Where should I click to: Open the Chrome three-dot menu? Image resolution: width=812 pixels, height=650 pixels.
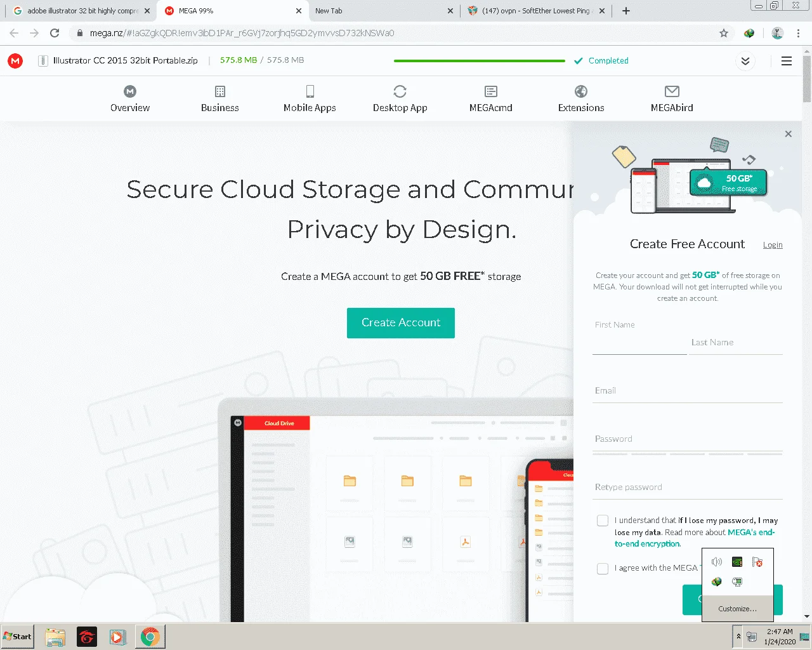(x=799, y=33)
